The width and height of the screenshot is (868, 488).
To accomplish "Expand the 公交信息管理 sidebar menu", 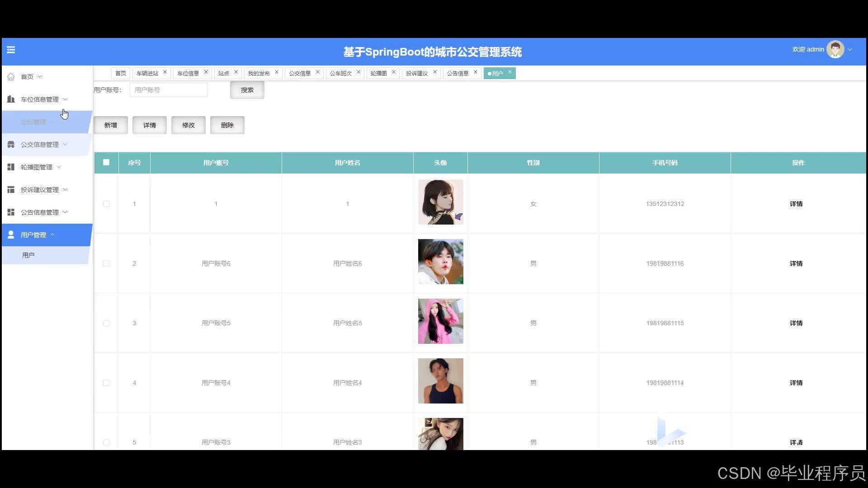I will pyautogui.click(x=40, y=145).
